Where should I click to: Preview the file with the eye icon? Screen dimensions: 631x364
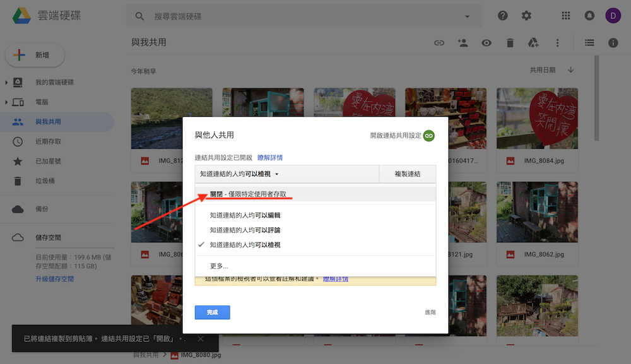486,42
